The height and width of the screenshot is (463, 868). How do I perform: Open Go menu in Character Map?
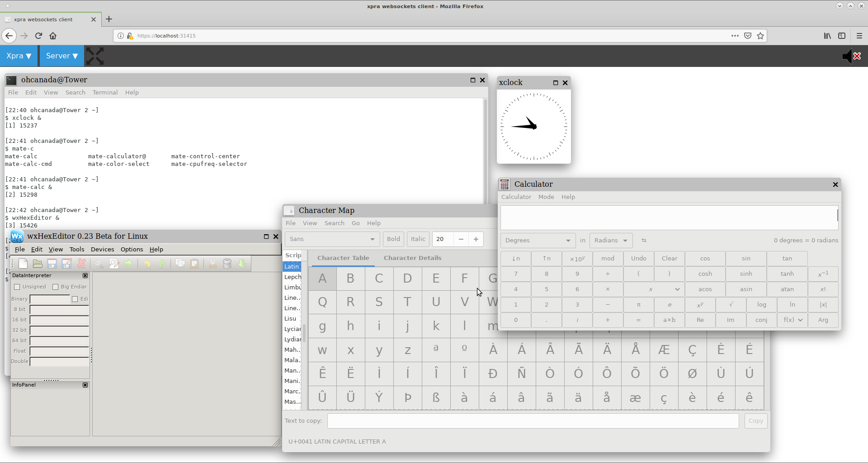click(356, 223)
